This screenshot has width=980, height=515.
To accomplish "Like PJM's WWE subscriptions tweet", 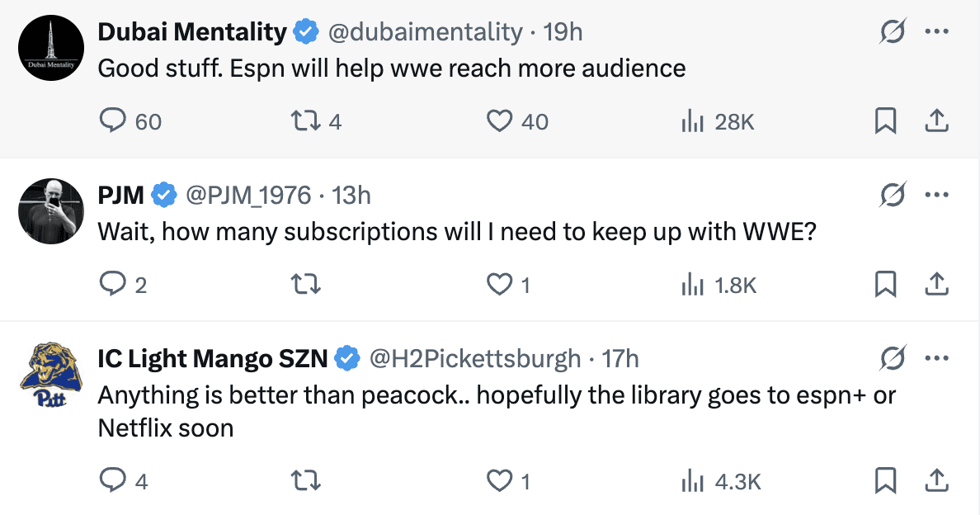I will pyautogui.click(x=499, y=285).
